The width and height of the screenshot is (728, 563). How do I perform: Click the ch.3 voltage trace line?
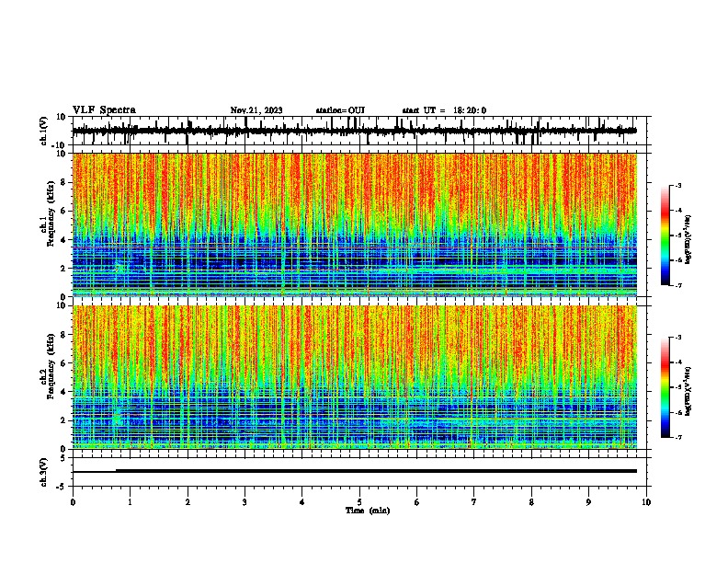tap(355, 471)
